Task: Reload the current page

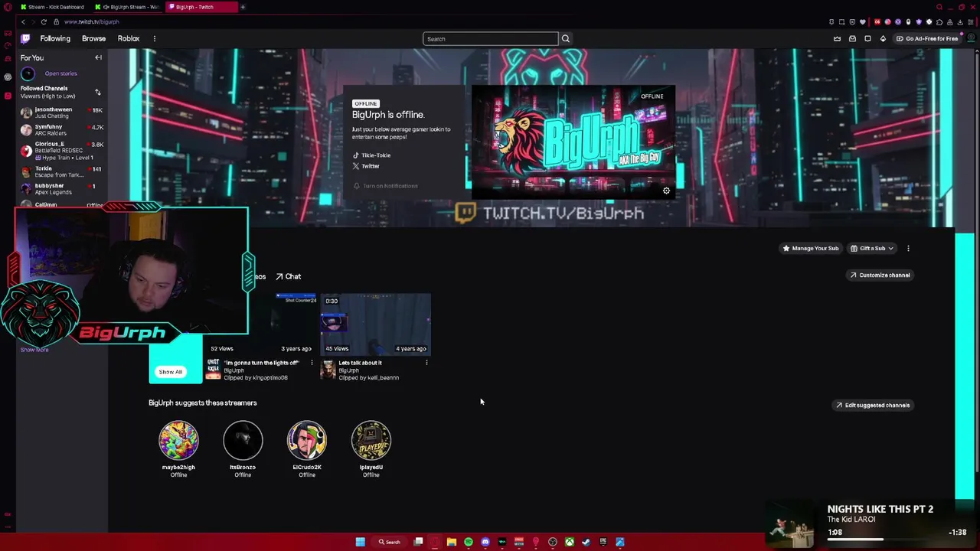Action: pos(44,21)
